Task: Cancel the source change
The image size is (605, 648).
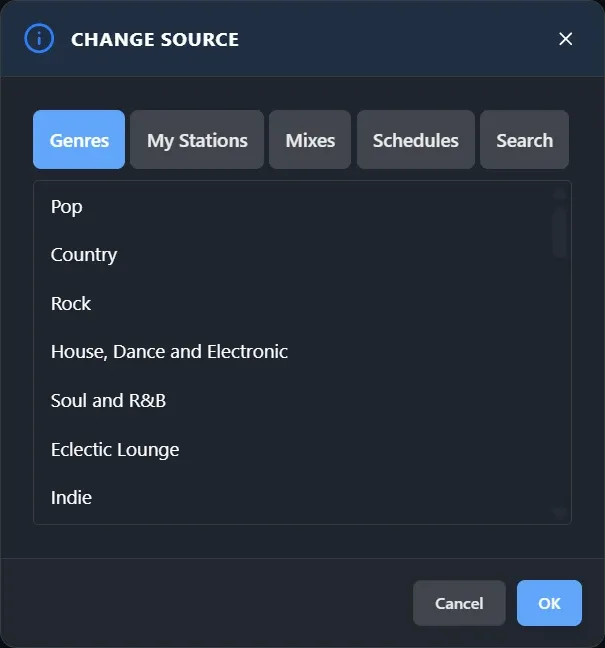Action: coord(459,603)
